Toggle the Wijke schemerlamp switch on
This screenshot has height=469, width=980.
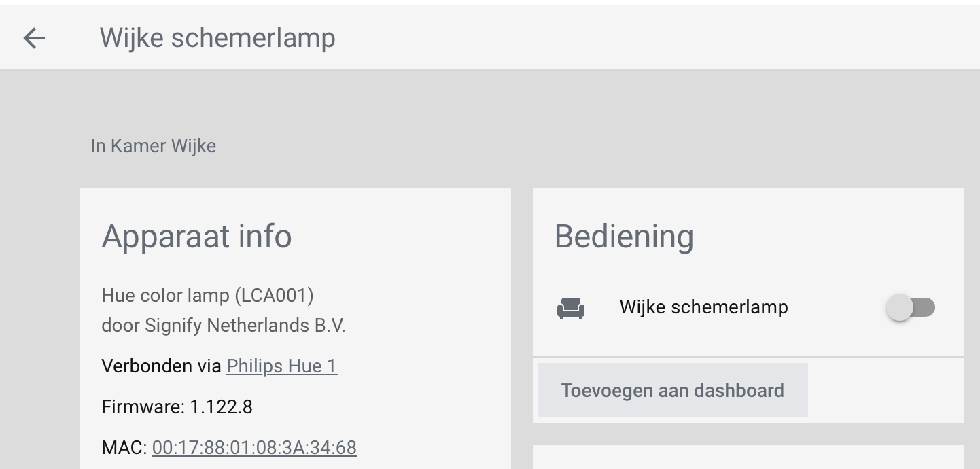point(910,307)
